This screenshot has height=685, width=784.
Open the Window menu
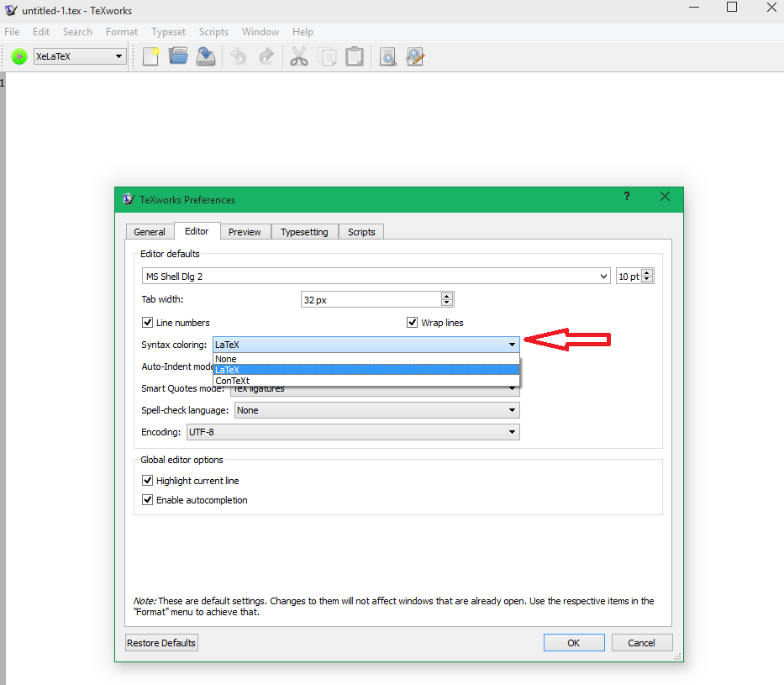coord(260,32)
